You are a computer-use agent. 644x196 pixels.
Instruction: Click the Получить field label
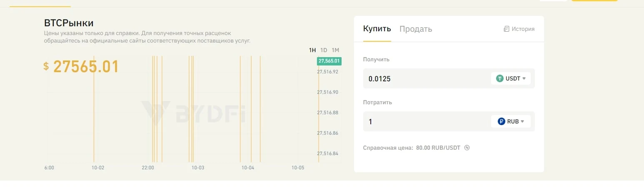376,59
